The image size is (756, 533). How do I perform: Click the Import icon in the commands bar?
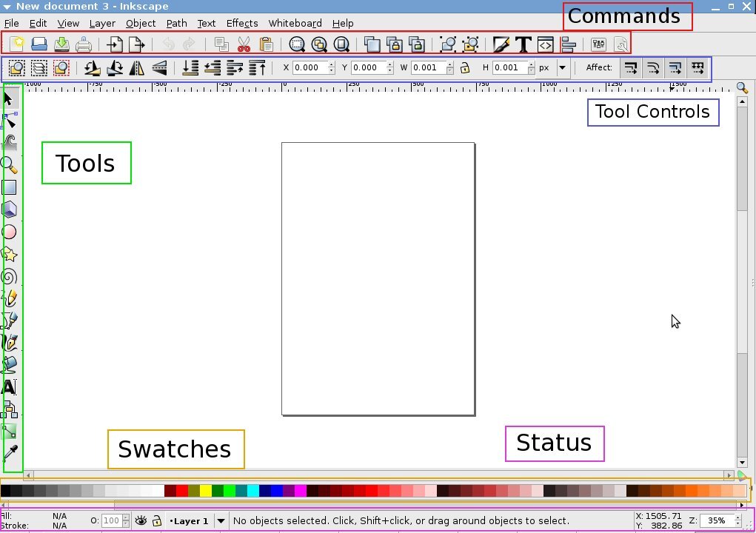(114, 44)
